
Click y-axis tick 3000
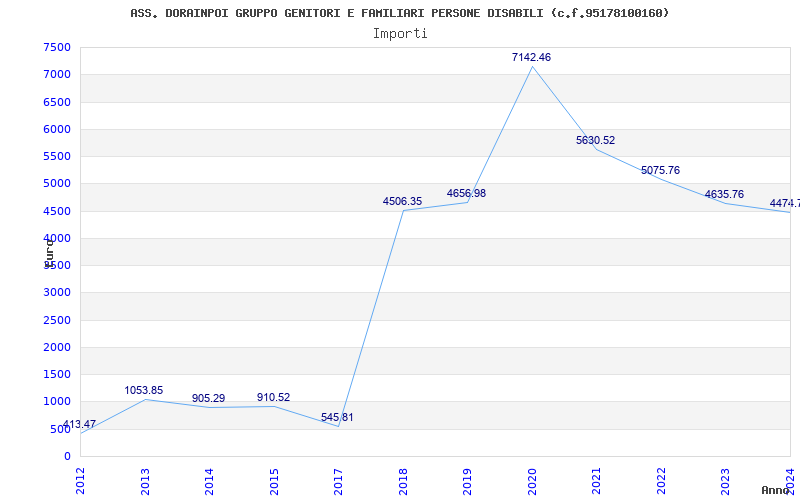[57, 293]
